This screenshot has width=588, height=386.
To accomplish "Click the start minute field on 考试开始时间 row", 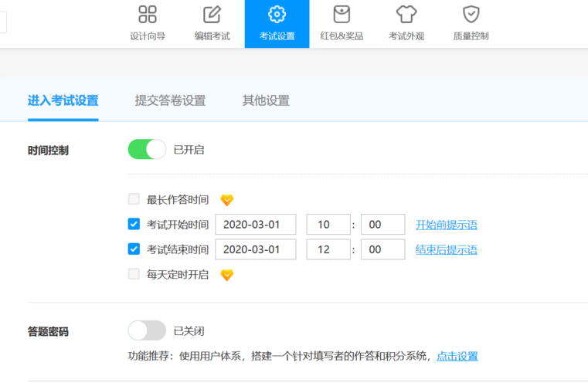I will click(383, 225).
